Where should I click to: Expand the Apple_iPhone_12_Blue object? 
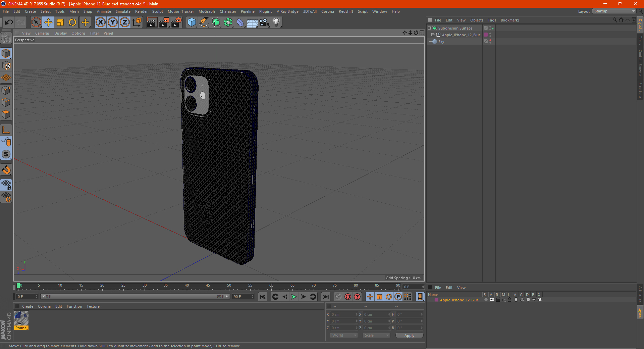(x=433, y=35)
